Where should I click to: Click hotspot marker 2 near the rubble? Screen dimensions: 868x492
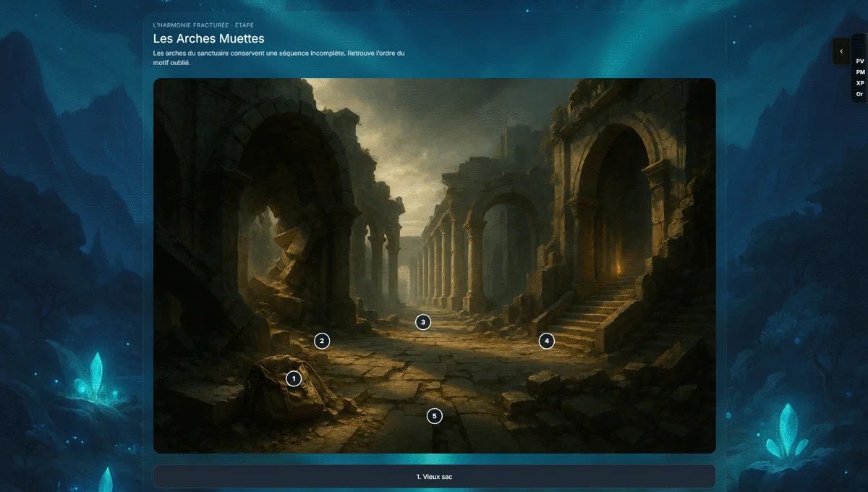(x=322, y=341)
